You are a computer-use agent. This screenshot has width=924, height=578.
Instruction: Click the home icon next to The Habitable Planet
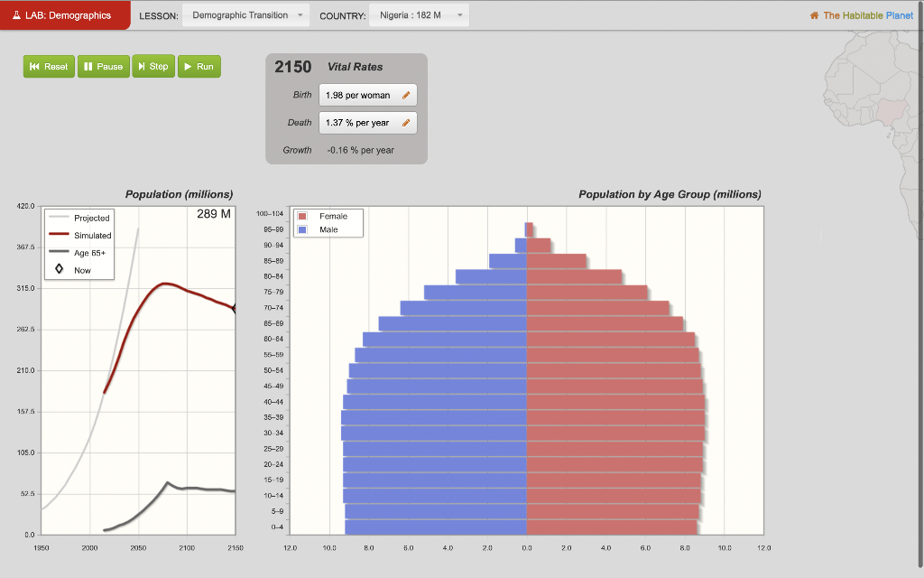coord(817,15)
